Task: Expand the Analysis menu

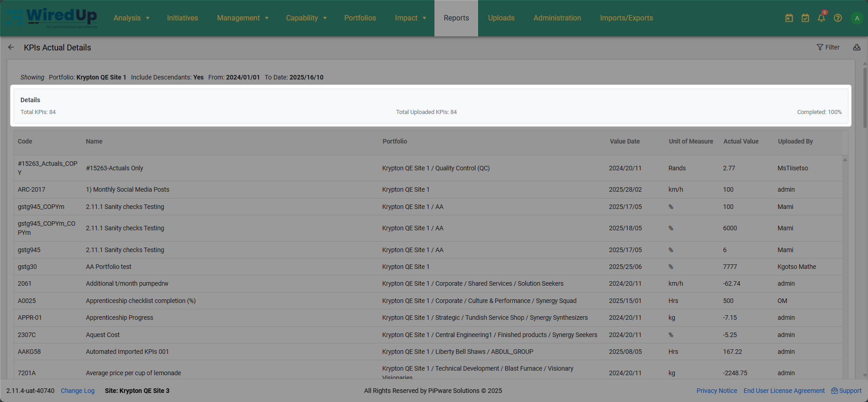Action: point(131,18)
